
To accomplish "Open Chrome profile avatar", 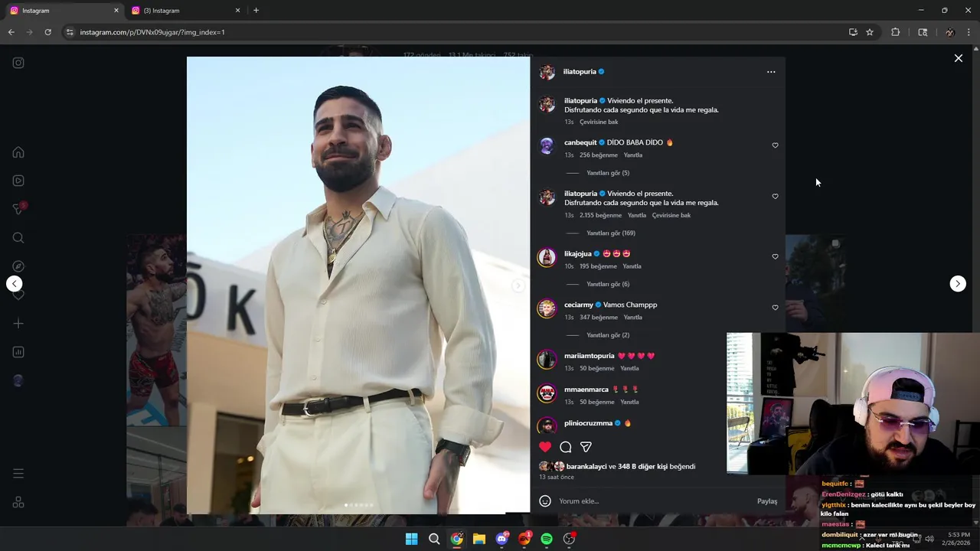I will [949, 32].
